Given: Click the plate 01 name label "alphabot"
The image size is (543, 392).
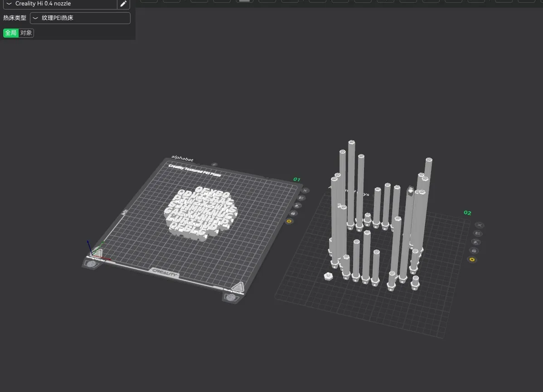Looking at the screenshot, I should click(x=183, y=159).
